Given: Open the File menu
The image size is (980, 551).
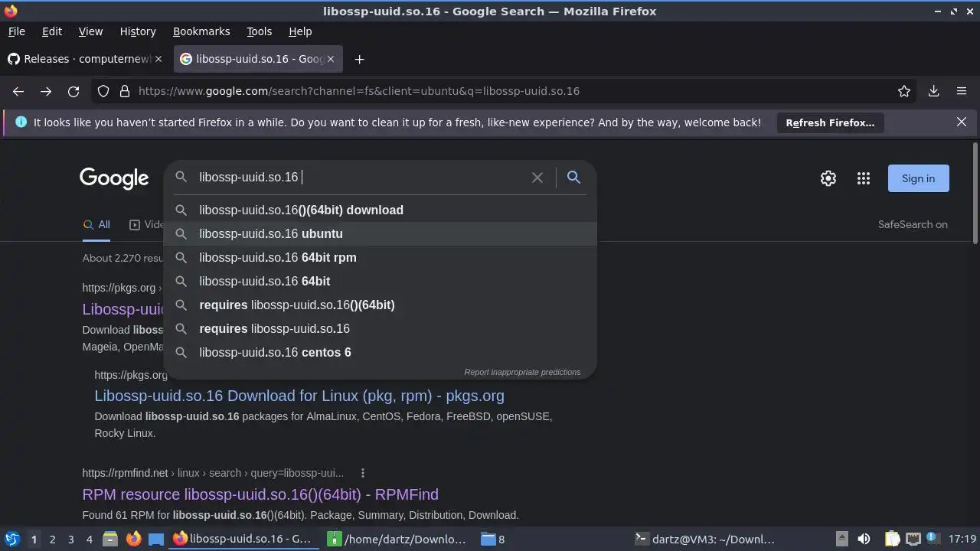Looking at the screenshot, I should click(x=16, y=31).
